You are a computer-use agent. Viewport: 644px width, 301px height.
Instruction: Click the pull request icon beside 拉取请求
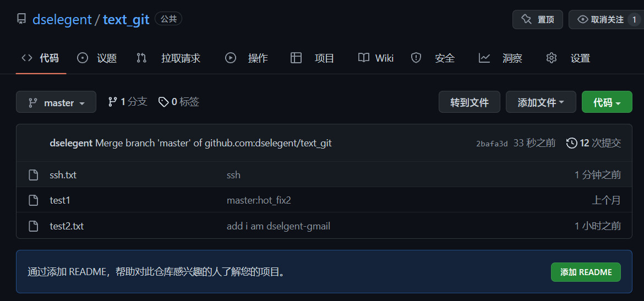point(141,58)
